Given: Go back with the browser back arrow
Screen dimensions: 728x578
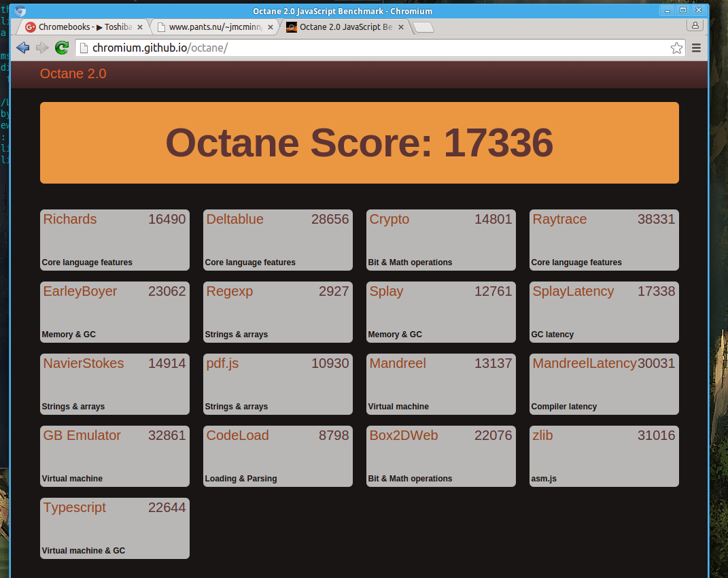Looking at the screenshot, I should (x=22, y=48).
